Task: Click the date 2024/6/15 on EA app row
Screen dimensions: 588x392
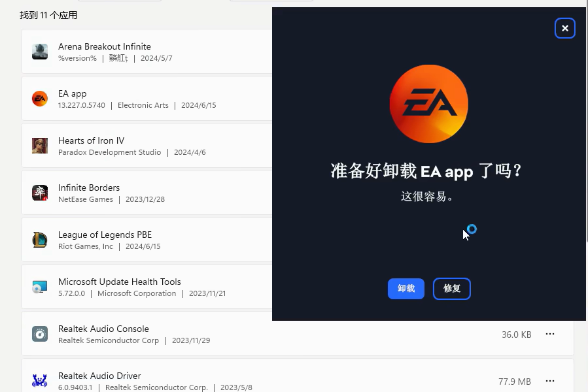Action: point(198,105)
